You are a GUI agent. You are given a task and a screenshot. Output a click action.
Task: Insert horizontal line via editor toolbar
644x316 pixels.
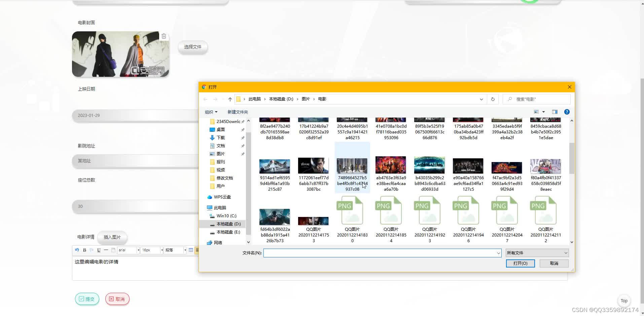tap(106, 250)
